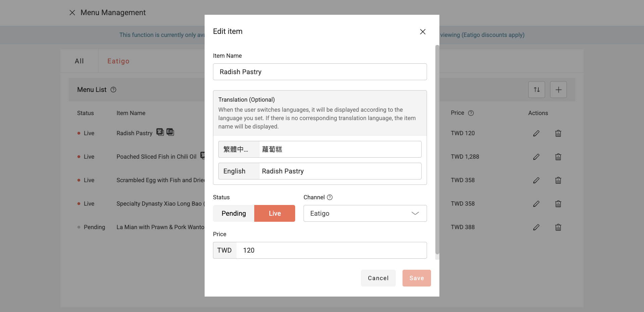Delete the La Mian with Prawn item
The image size is (644, 312).
(558, 227)
